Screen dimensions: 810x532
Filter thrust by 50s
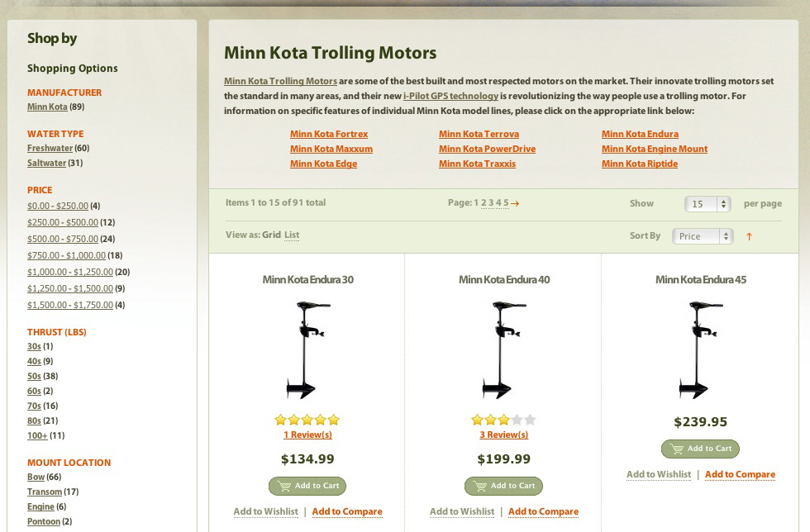click(34, 376)
